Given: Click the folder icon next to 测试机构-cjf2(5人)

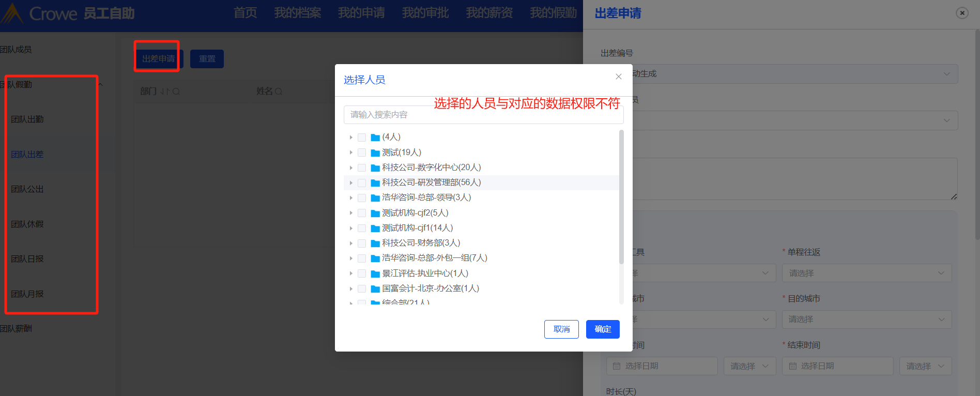Looking at the screenshot, I should (376, 214).
